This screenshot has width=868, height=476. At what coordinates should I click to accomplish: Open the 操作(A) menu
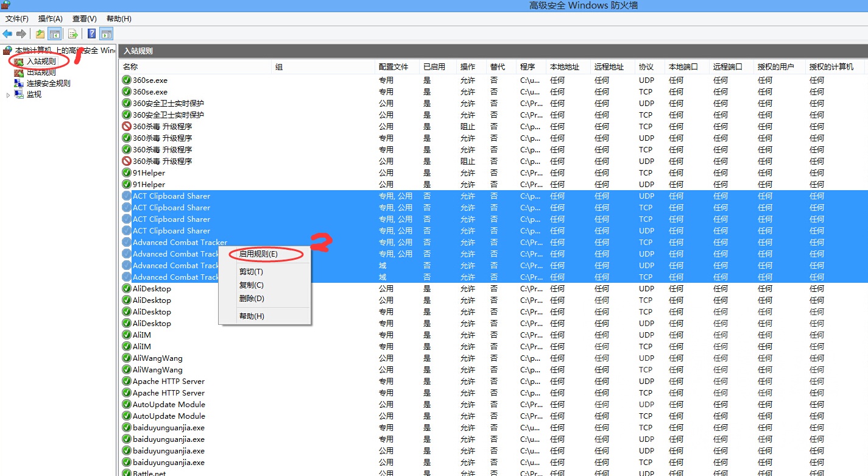click(x=51, y=19)
